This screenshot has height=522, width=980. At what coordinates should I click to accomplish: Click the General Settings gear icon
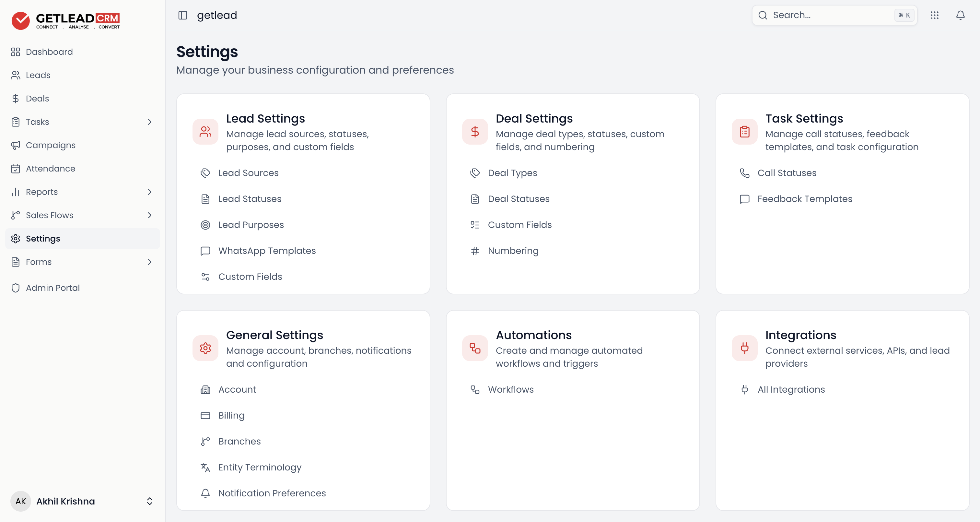(x=205, y=348)
